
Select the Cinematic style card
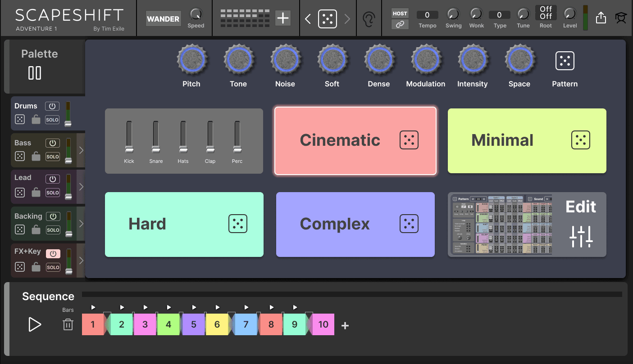tap(355, 140)
